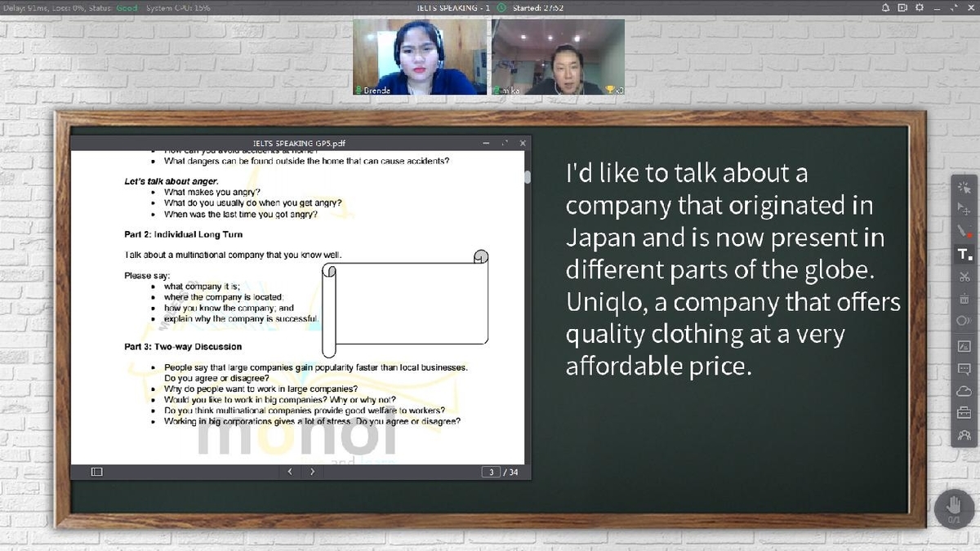Open the whiteboard/blackboard edit icon

click(x=964, y=346)
